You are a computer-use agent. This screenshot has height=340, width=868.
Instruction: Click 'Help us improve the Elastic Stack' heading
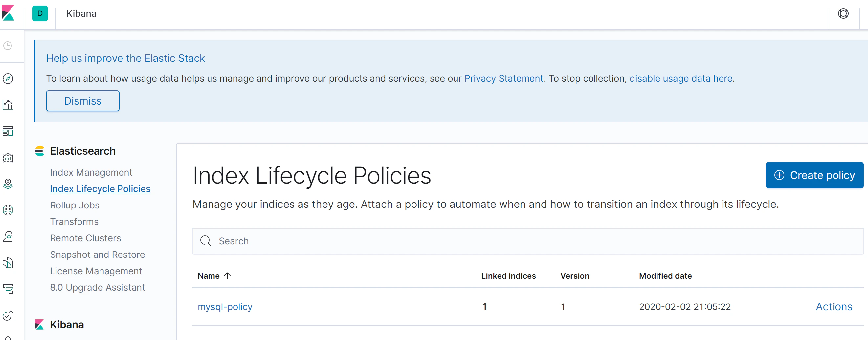click(x=125, y=58)
